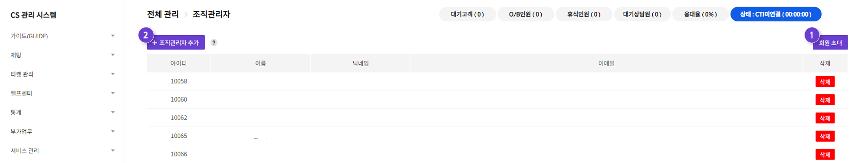Delete the row with ID 10058
The image size is (868, 163).
click(825, 82)
